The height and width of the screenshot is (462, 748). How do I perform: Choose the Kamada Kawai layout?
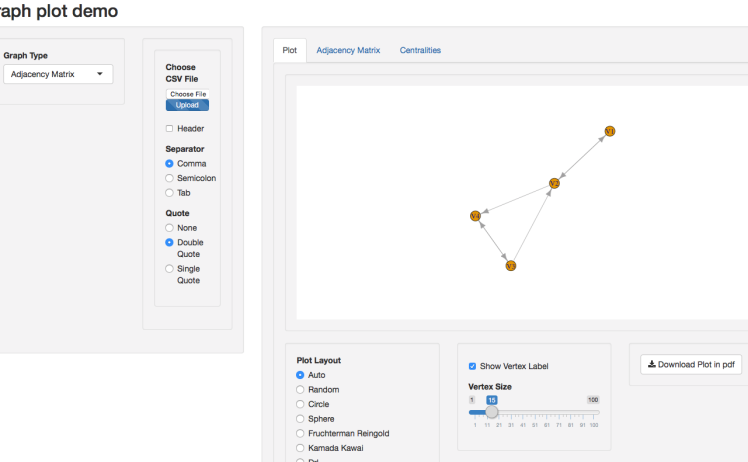coord(301,448)
